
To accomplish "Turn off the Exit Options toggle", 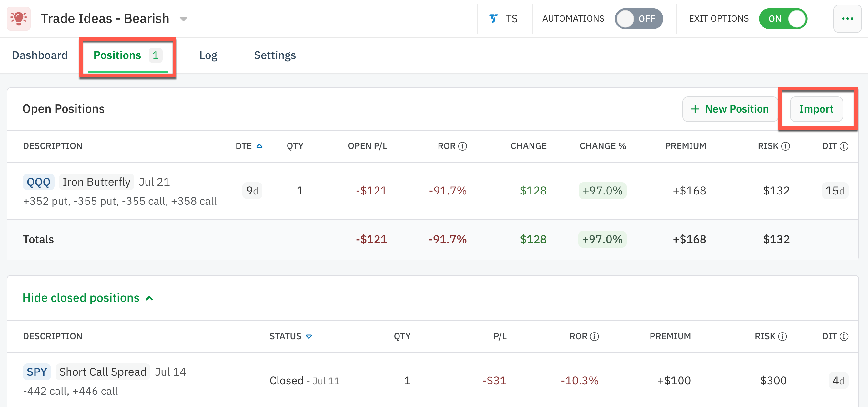I will click(783, 19).
